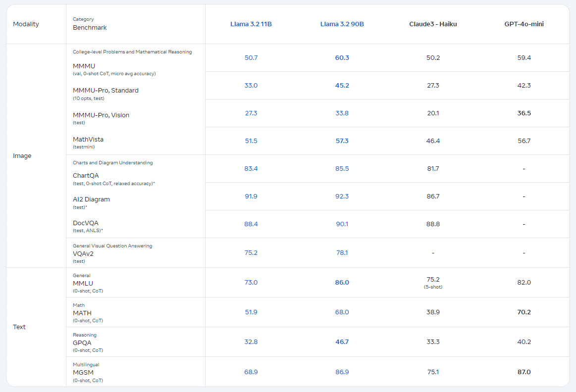Select the Text modality row label
The image size is (576, 392).
click(19, 327)
